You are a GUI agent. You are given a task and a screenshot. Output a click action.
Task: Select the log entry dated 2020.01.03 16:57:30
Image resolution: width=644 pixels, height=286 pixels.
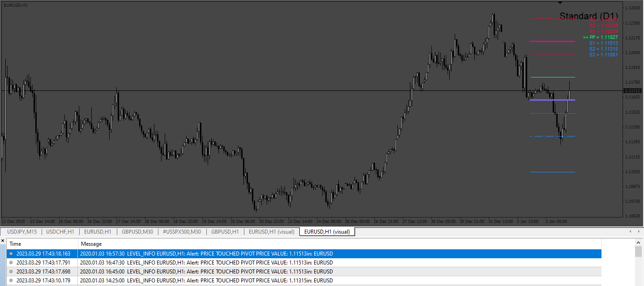(304, 254)
